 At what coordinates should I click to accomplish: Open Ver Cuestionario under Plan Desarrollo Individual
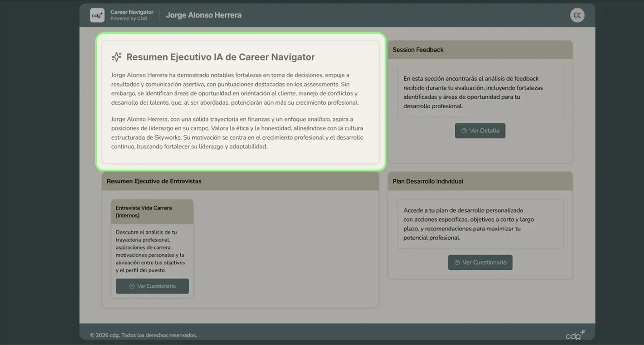point(480,262)
